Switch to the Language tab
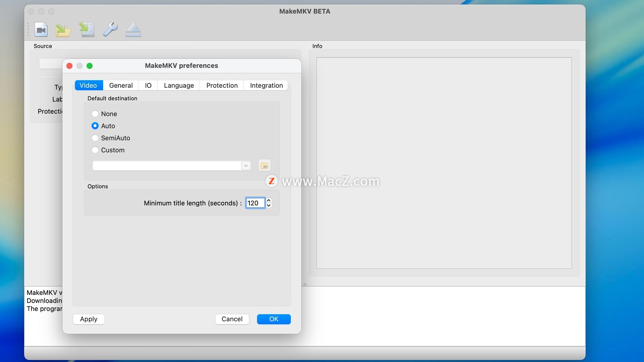This screenshot has height=362, width=644. point(179,85)
